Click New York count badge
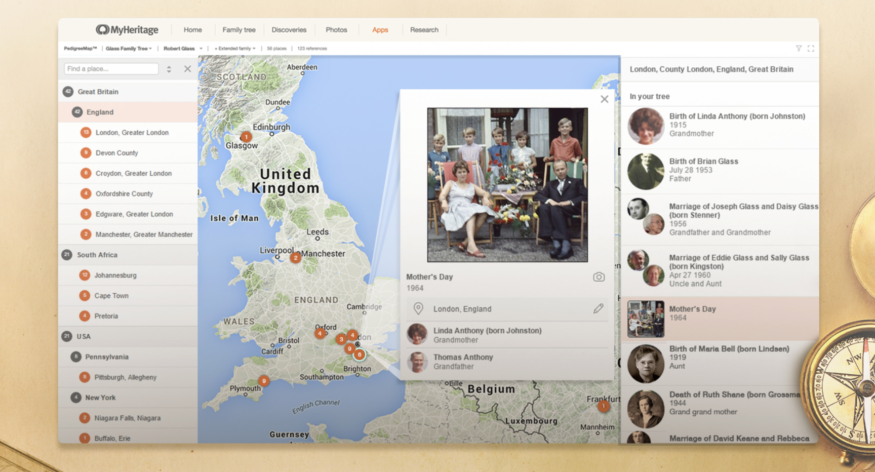The height and width of the screenshot is (472, 875). [x=76, y=397]
